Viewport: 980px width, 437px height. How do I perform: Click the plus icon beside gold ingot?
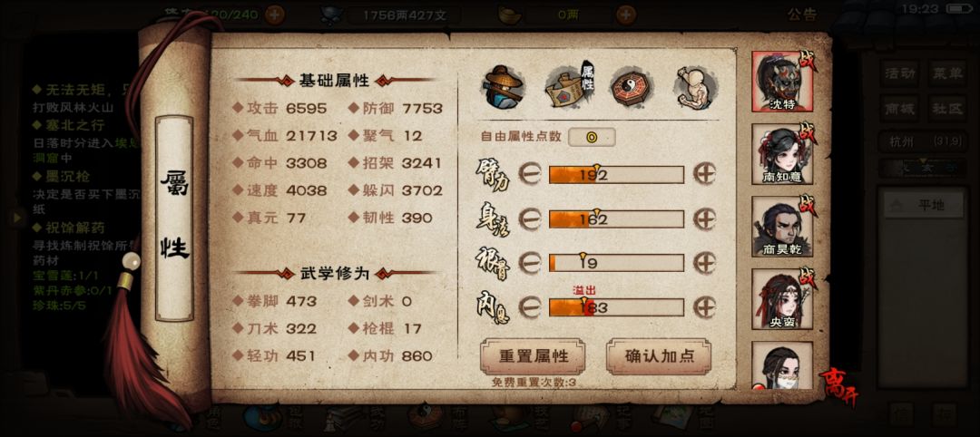(x=625, y=14)
